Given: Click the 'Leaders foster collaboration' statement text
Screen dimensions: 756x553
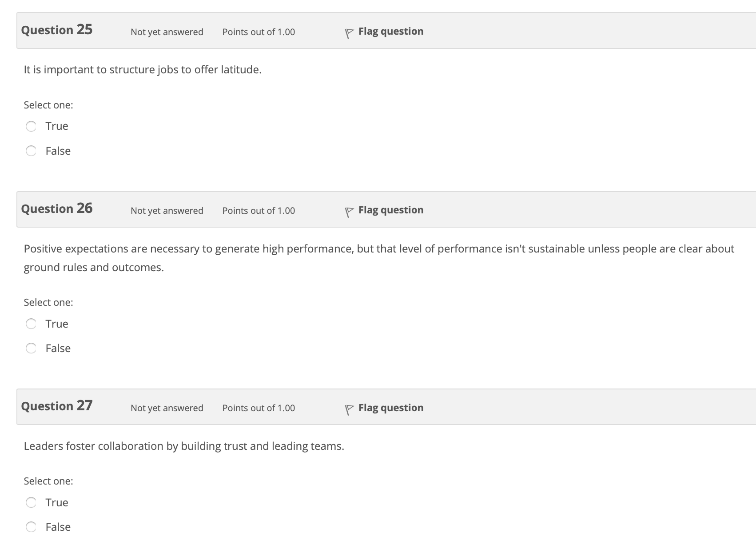Looking at the screenshot, I should pyautogui.click(x=184, y=446).
